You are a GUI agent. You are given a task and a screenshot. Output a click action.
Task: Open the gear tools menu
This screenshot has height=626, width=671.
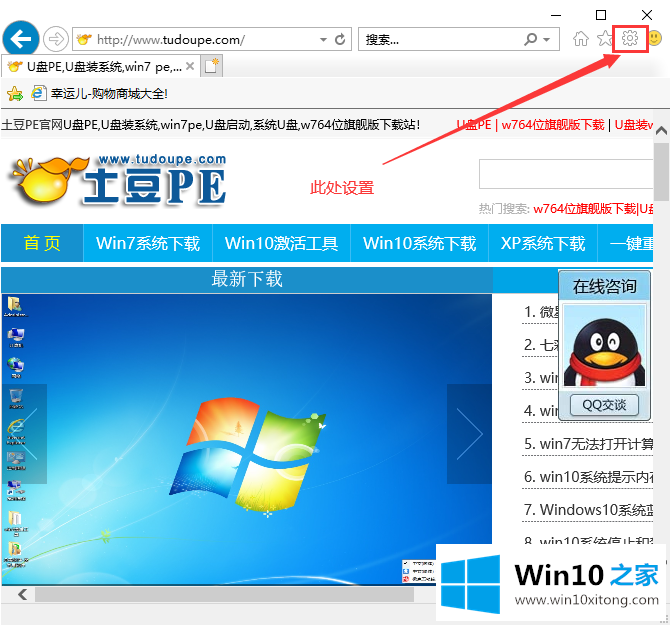pos(630,39)
